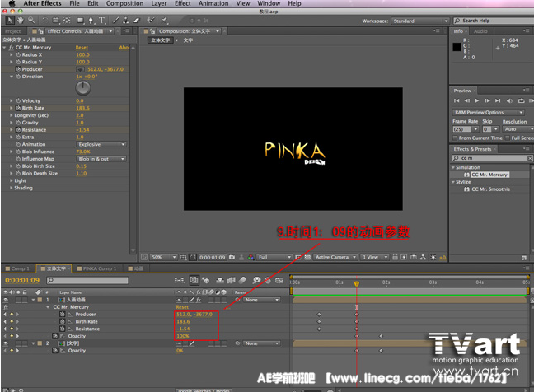Click the Effects & Presets search field
534x392 pixels.
pyautogui.click(x=492, y=158)
